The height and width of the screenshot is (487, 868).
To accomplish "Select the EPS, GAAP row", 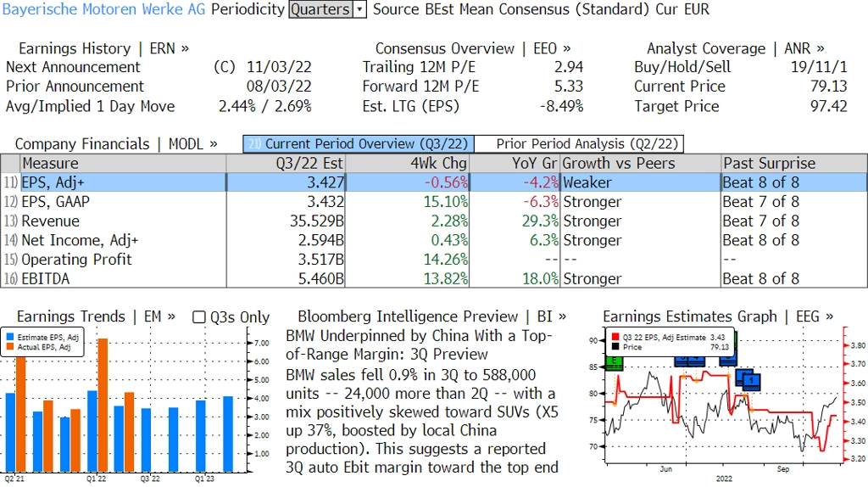I will [434, 202].
